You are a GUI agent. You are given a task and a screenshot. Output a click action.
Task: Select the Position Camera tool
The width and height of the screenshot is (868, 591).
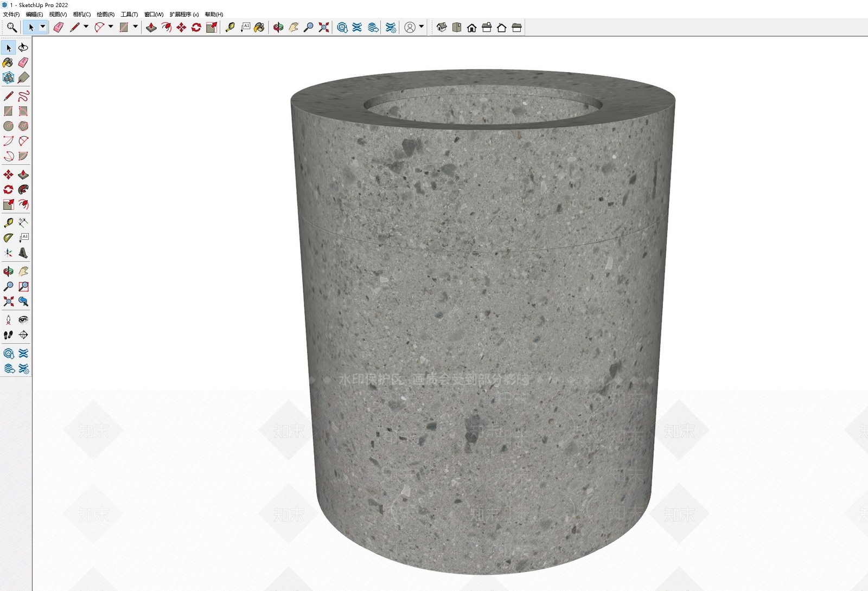(x=8, y=320)
